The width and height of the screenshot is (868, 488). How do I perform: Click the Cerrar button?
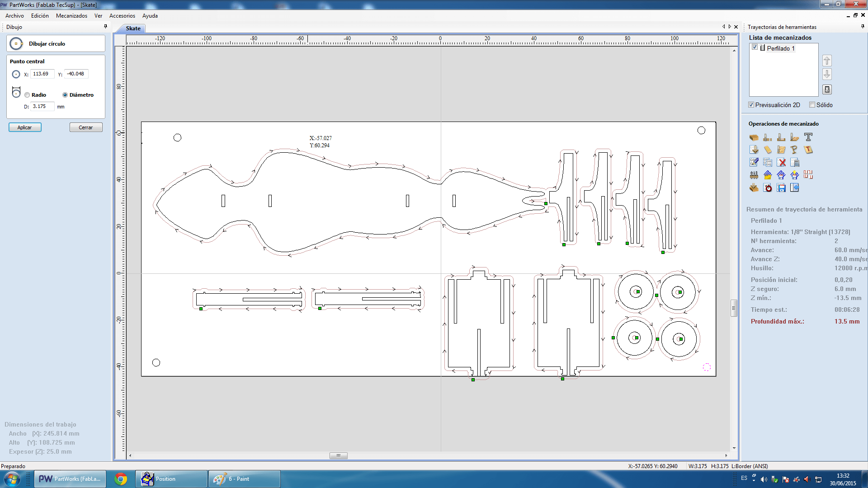pos(86,127)
